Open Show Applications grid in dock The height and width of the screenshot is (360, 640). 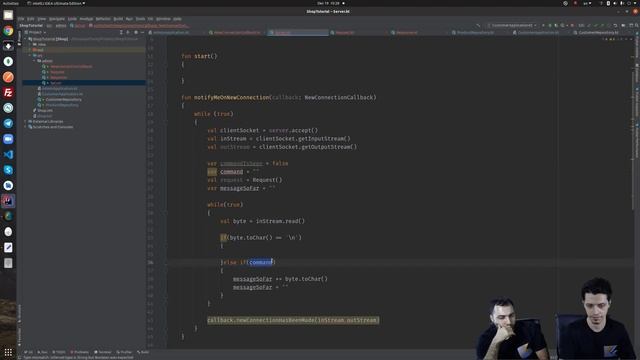pyautogui.click(x=8, y=352)
